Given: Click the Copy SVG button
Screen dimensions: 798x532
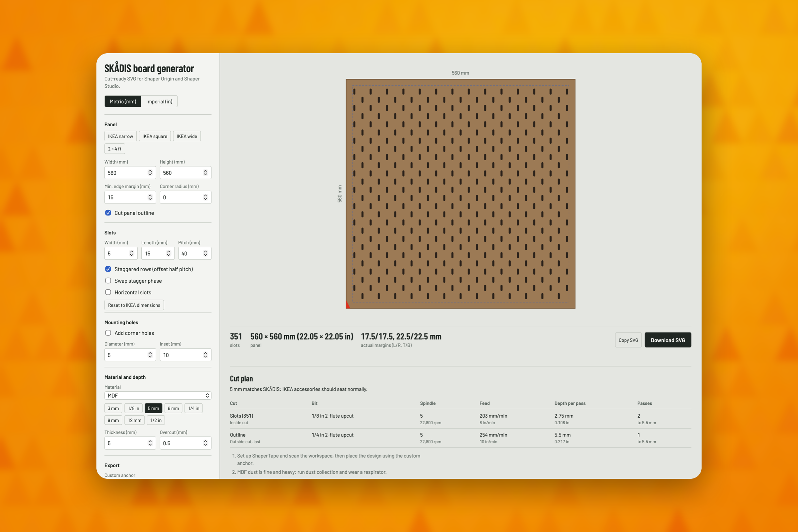Looking at the screenshot, I should [628, 340].
